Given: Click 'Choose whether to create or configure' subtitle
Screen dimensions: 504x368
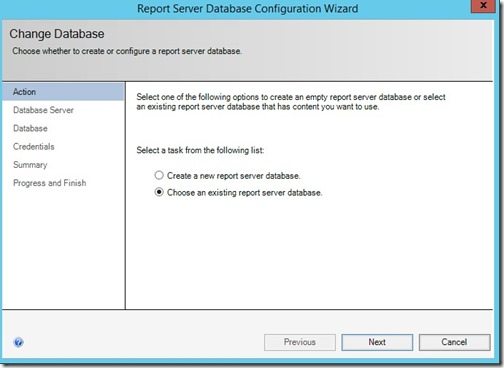Looking at the screenshot, I should (127, 51).
